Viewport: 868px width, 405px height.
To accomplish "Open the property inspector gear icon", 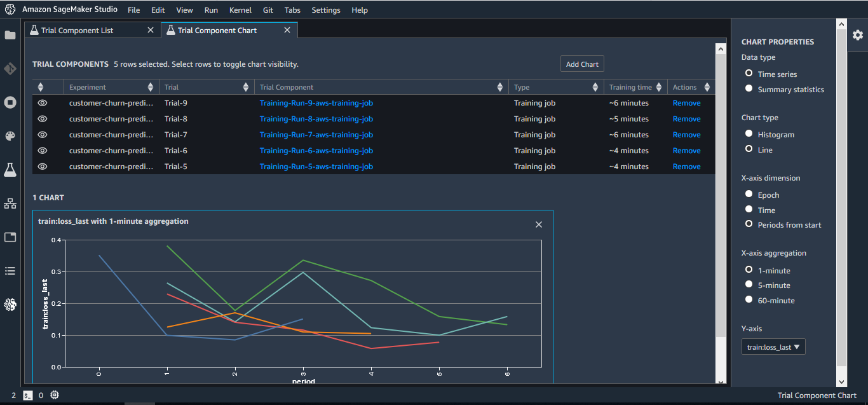I will click(858, 36).
